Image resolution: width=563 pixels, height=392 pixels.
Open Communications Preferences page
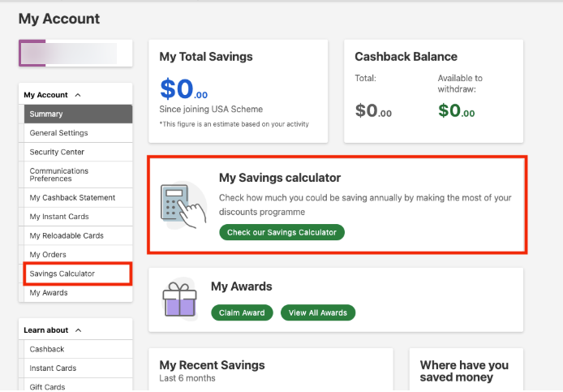tap(77, 174)
